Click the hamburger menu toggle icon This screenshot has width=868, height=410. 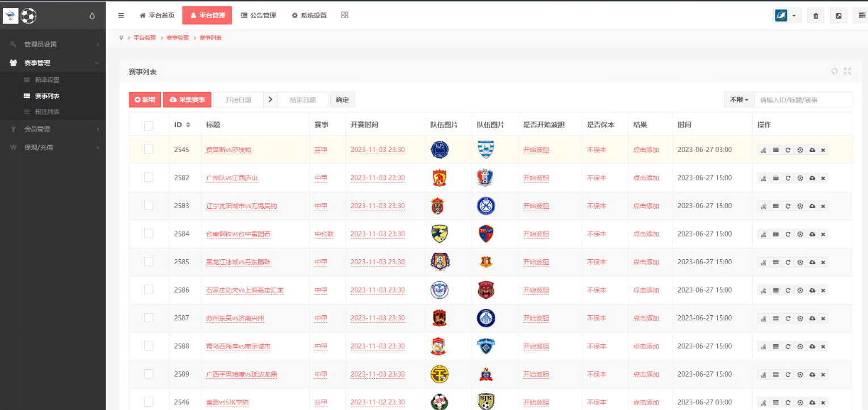tap(121, 15)
